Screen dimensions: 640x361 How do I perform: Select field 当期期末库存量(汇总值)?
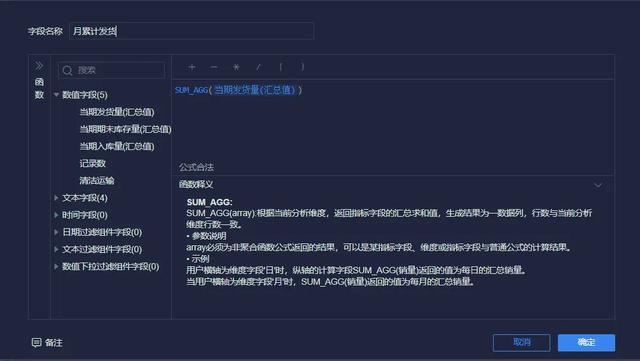[125, 129]
